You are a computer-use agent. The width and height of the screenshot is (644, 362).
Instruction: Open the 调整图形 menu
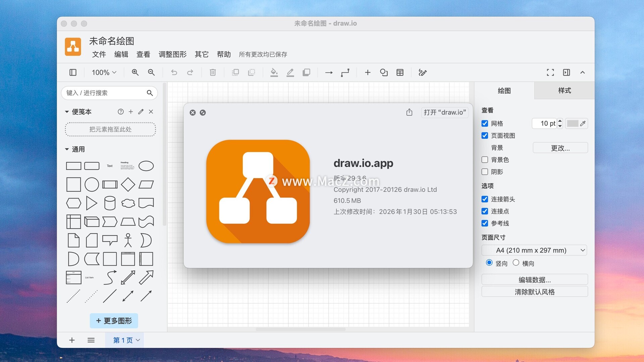click(x=172, y=54)
